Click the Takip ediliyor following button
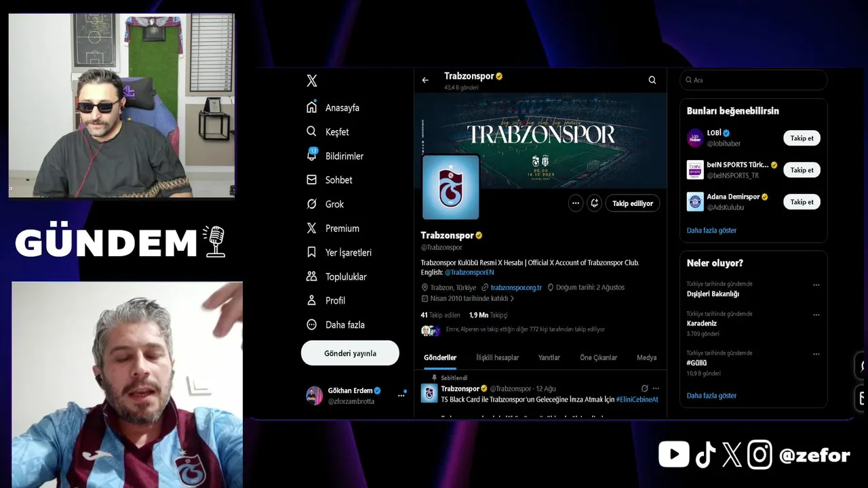 coord(633,203)
